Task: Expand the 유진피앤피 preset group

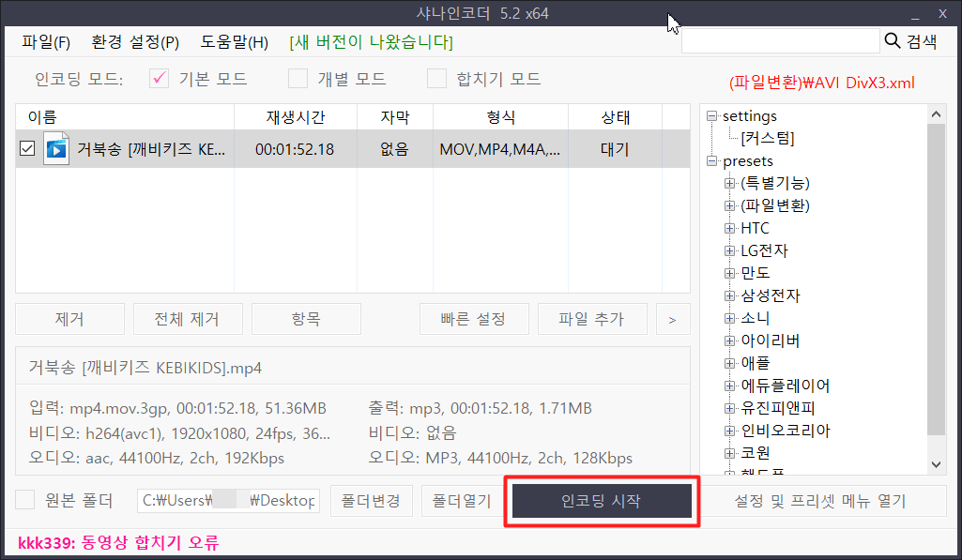Action: tap(729, 408)
